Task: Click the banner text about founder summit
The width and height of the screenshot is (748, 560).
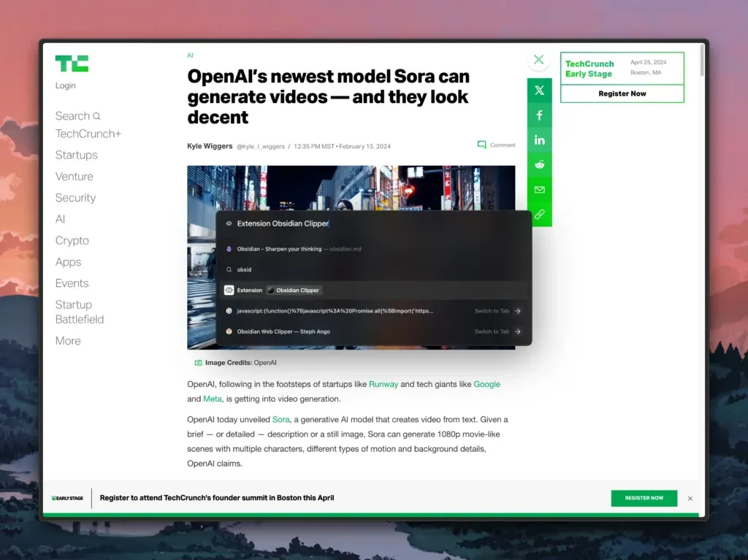Action: point(216,497)
